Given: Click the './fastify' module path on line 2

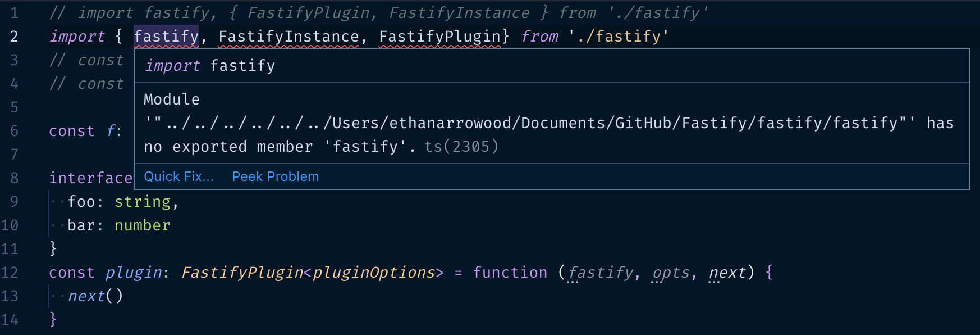Looking at the screenshot, I should (x=619, y=37).
